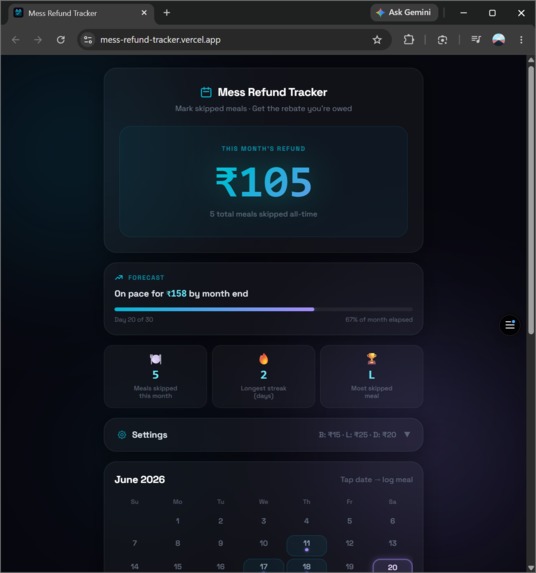Image resolution: width=536 pixels, height=573 pixels.
Task: Click the page vertical scrollbar thumb
Action: pos(531,199)
